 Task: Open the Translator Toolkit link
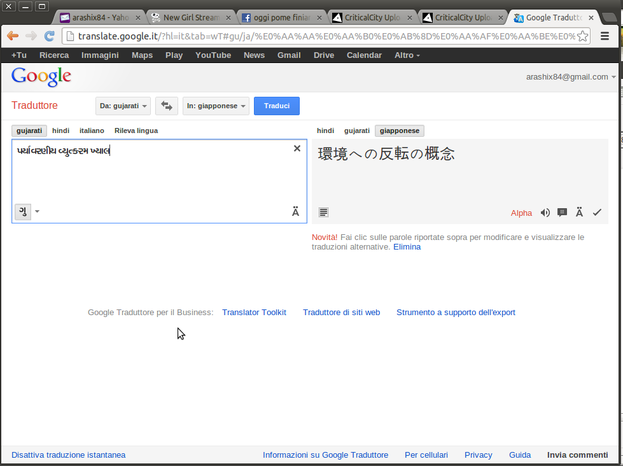tap(254, 312)
